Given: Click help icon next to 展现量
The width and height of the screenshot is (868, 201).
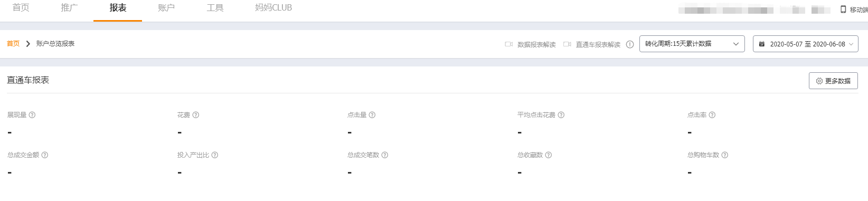Looking at the screenshot, I should coord(32,115).
